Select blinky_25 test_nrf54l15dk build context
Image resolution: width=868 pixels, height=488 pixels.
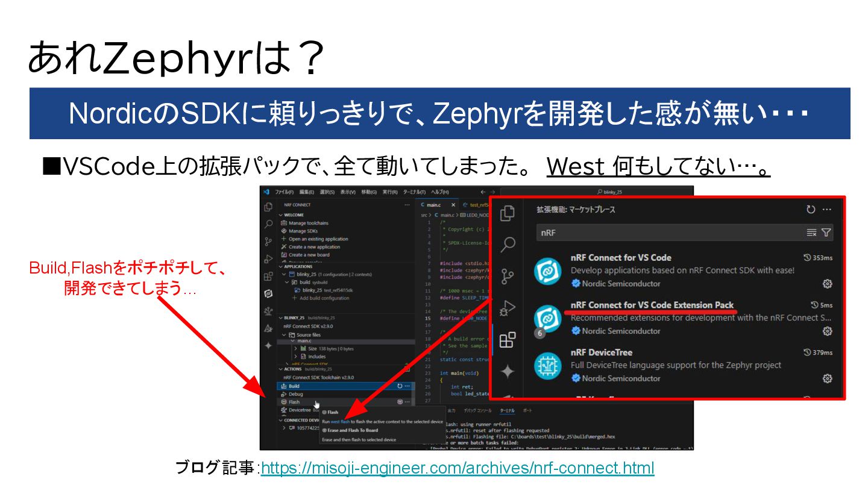(x=324, y=290)
